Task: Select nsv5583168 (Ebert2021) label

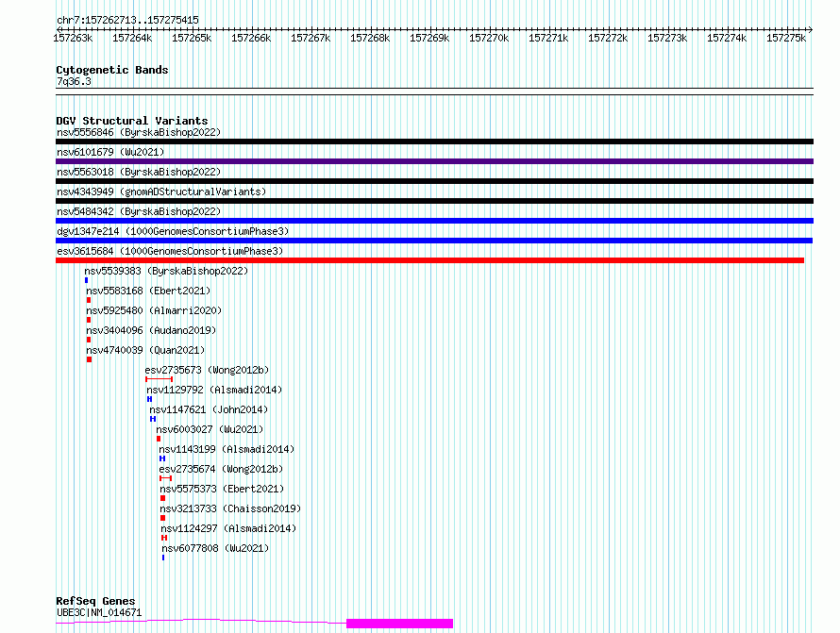Action: (148, 291)
